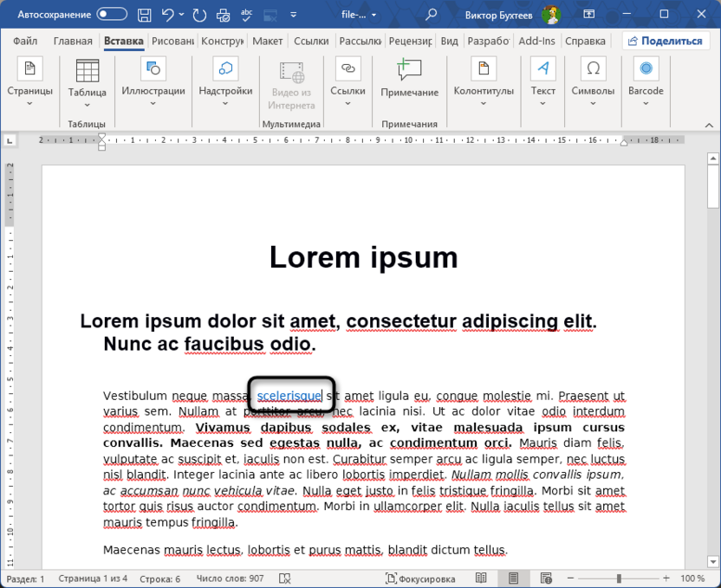721x588 pixels.
Task: Click the left indent marker on ruler
Action: (x=102, y=147)
